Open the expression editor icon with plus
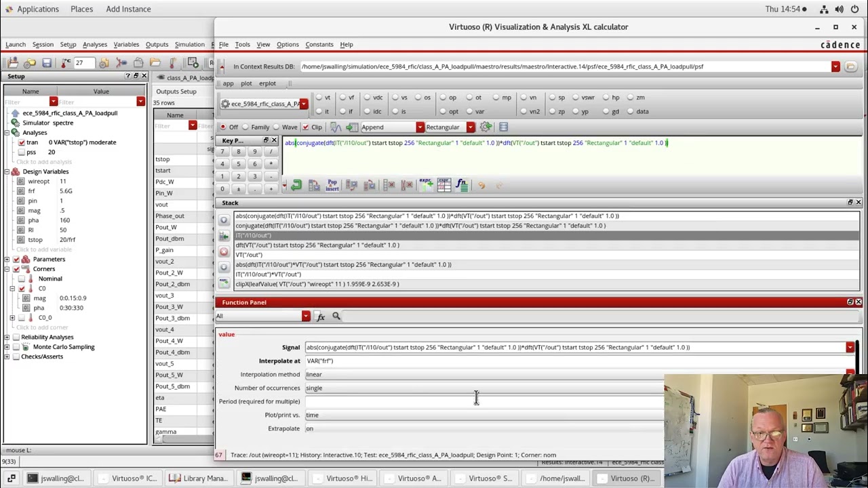868x488 pixels. click(x=425, y=185)
